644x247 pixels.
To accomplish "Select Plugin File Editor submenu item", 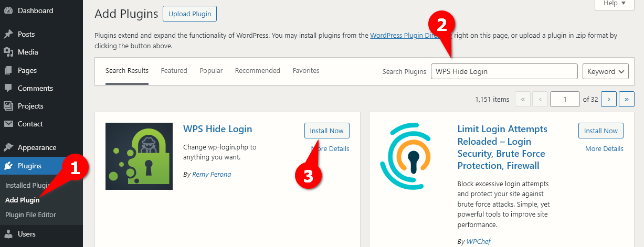I will (x=30, y=214).
